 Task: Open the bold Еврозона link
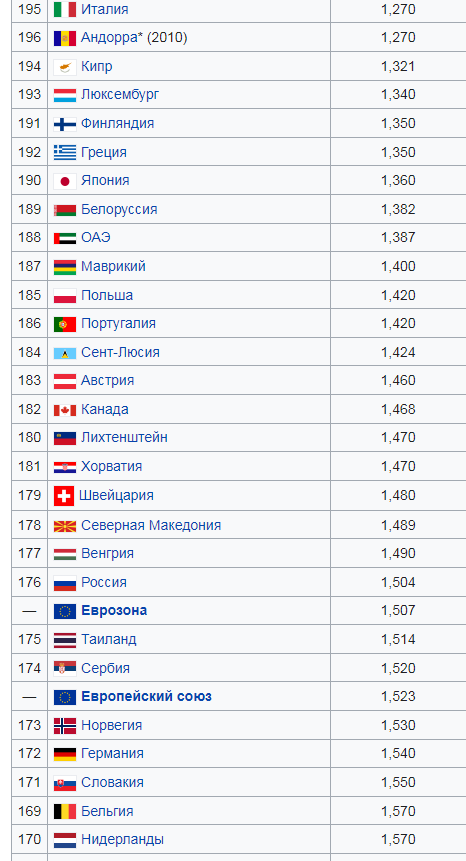pos(114,611)
